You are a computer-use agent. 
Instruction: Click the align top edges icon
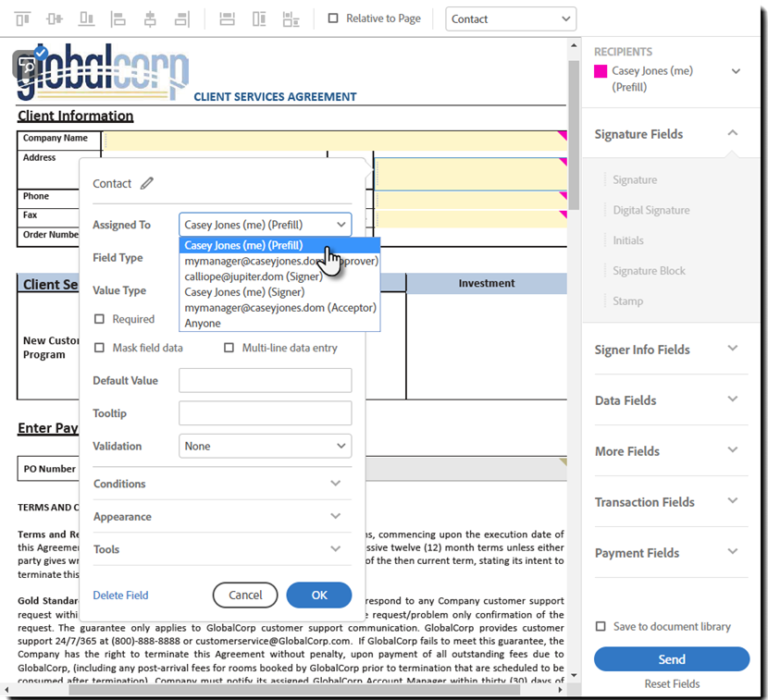tap(23, 18)
